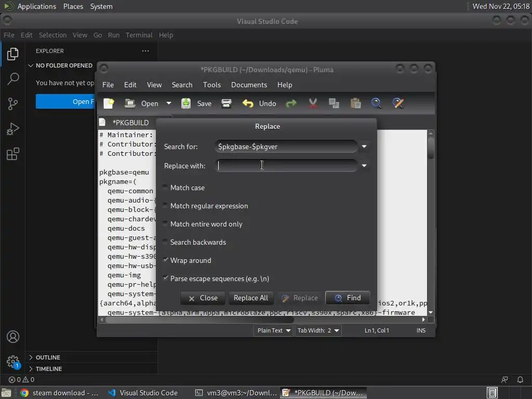The image size is (532, 399).
Task: Open Pluma's Documents menu
Action: (x=249, y=85)
